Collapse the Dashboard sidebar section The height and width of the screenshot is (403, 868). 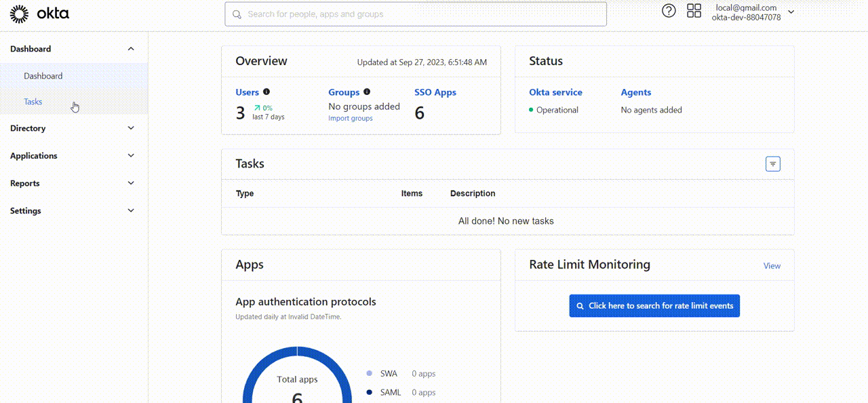click(131, 49)
